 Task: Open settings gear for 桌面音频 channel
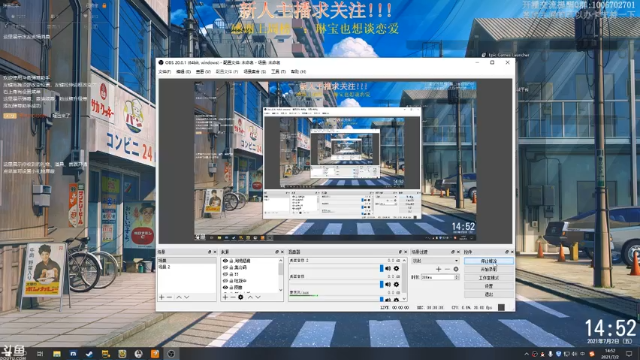coord(396,284)
